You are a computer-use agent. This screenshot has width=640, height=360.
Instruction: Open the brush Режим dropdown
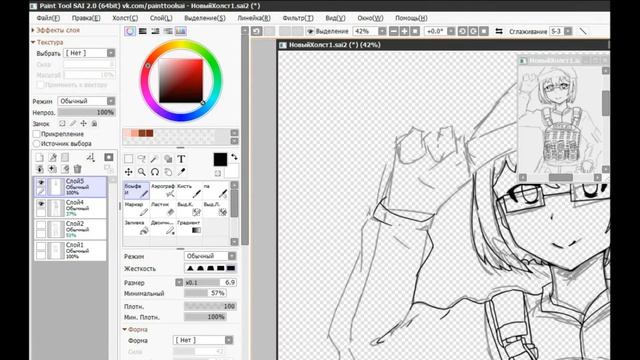click(x=232, y=256)
